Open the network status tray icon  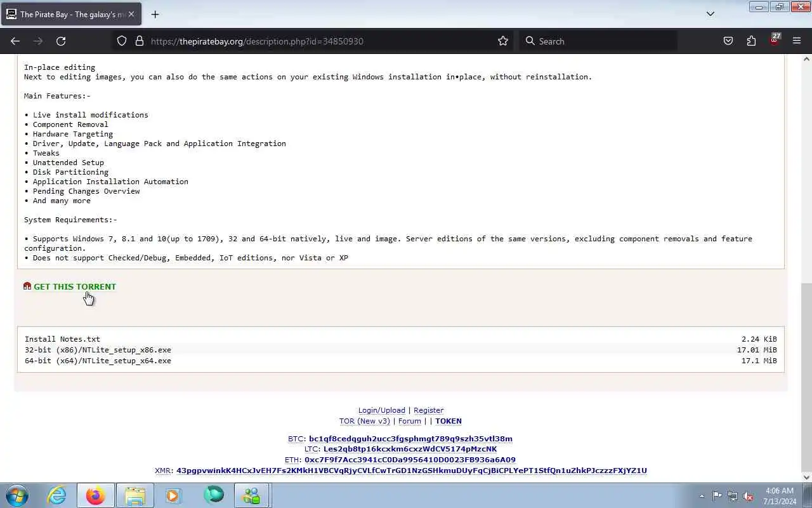coord(733,496)
